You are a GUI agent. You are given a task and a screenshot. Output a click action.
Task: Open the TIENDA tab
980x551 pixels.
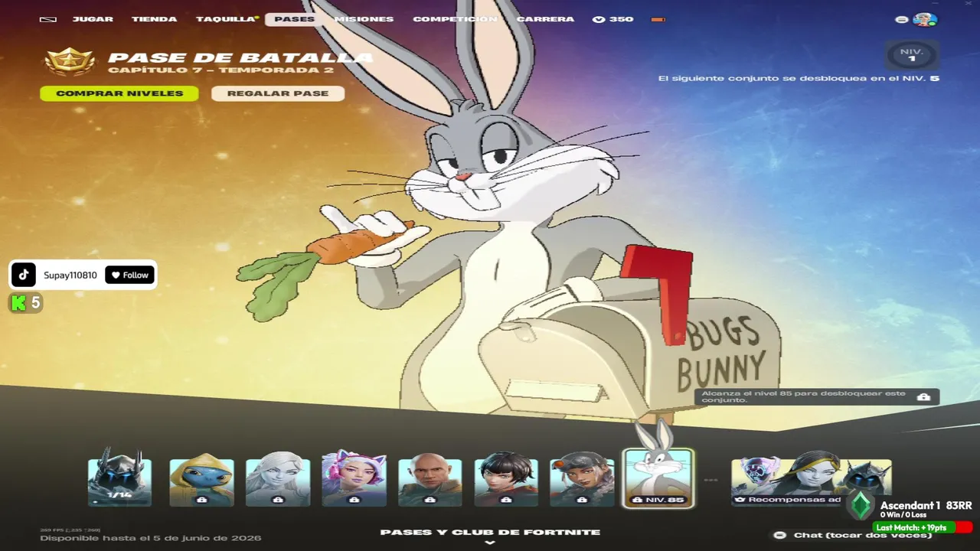tap(154, 19)
